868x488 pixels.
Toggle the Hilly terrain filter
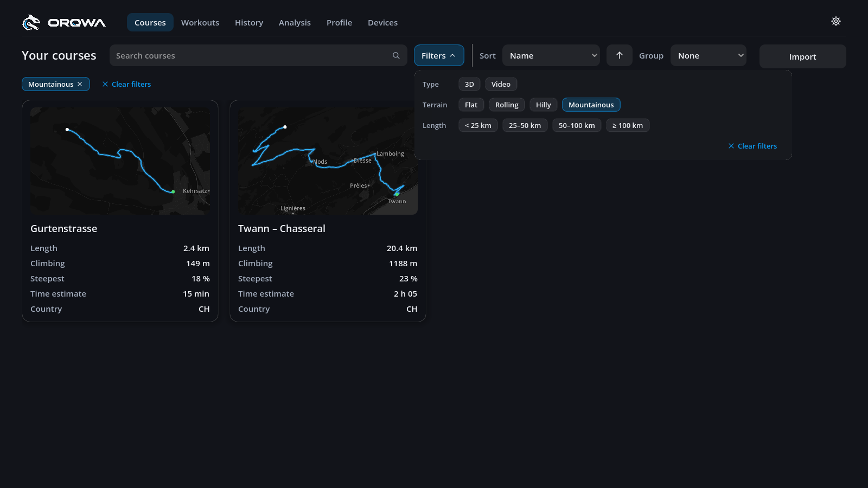click(543, 105)
